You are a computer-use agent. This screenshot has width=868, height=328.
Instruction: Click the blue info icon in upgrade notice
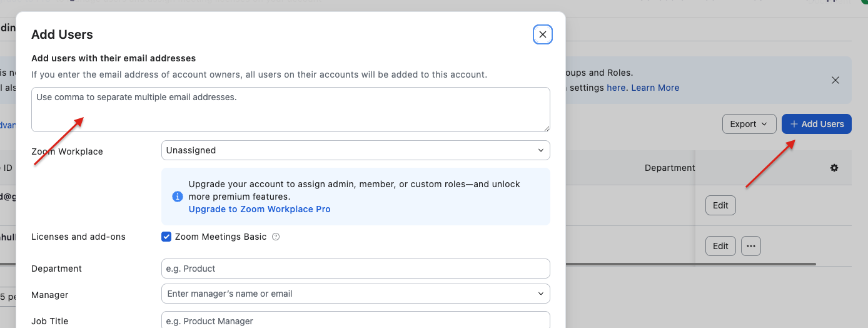click(178, 197)
